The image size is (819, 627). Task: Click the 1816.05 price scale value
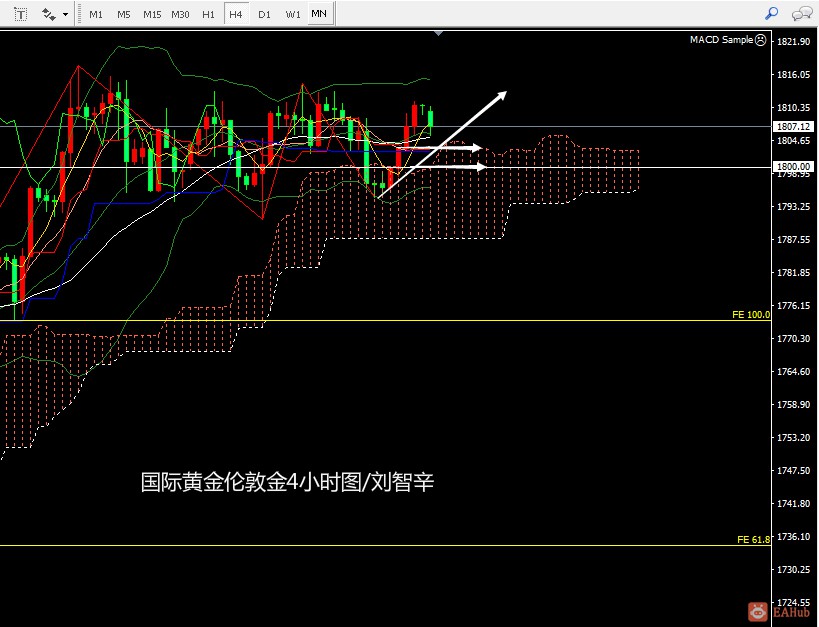point(793,75)
